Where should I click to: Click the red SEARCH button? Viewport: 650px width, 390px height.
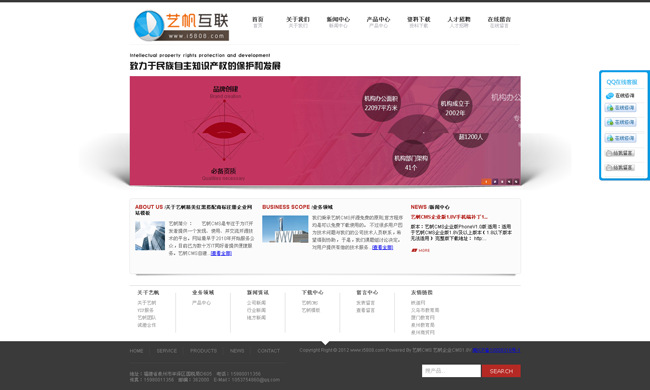[x=501, y=371]
